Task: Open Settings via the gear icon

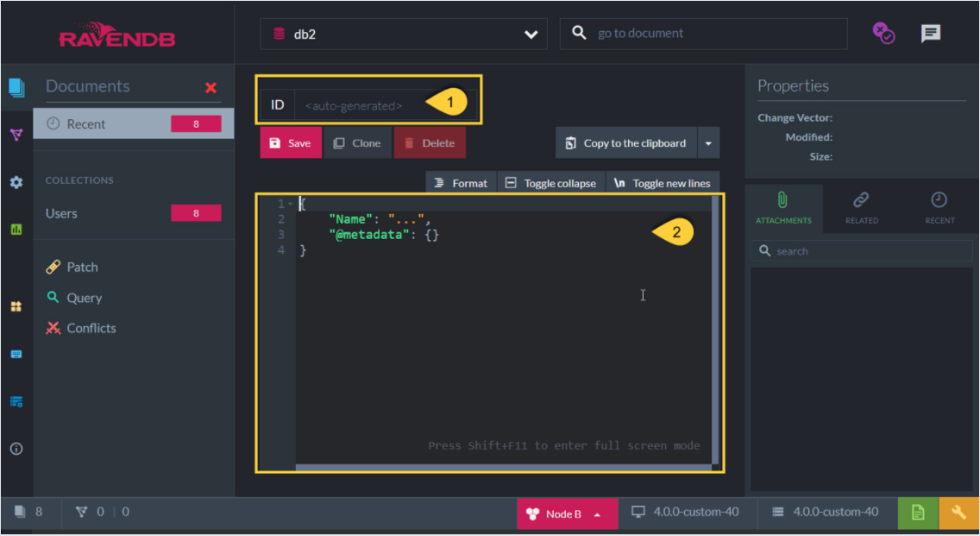Action: click(x=16, y=182)
